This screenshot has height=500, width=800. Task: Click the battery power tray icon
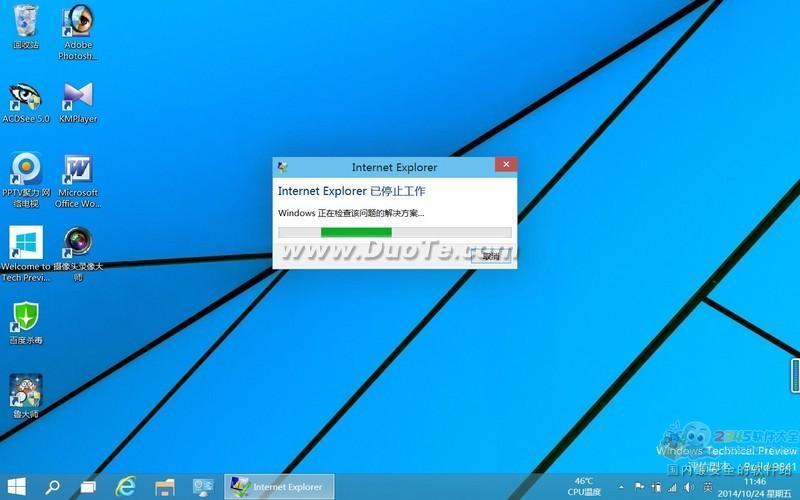click(656, 487)
